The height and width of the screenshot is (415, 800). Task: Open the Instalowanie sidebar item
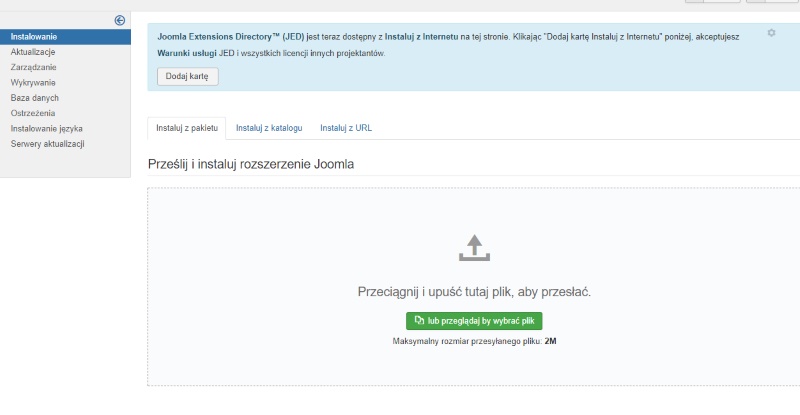click(65, 37)
